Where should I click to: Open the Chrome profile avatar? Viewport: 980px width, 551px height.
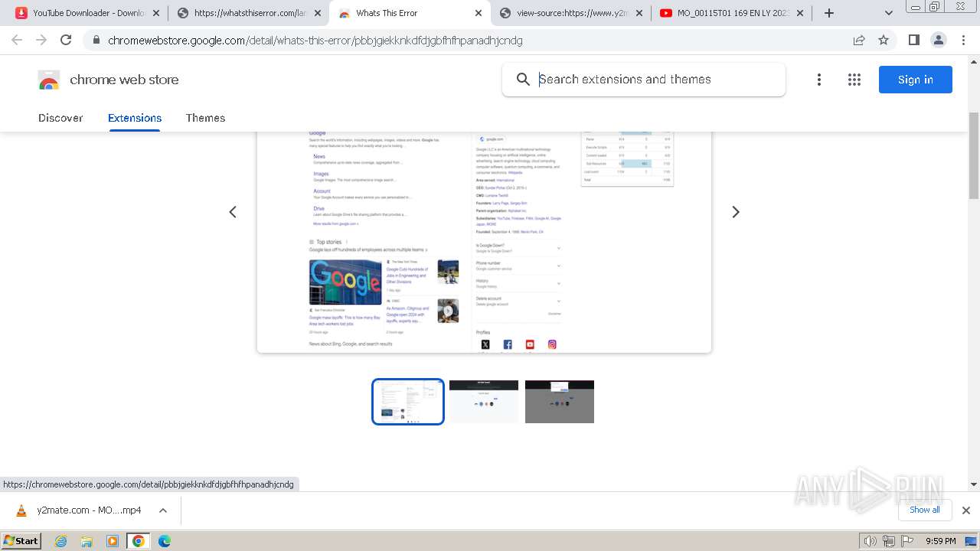coord(938,40)
